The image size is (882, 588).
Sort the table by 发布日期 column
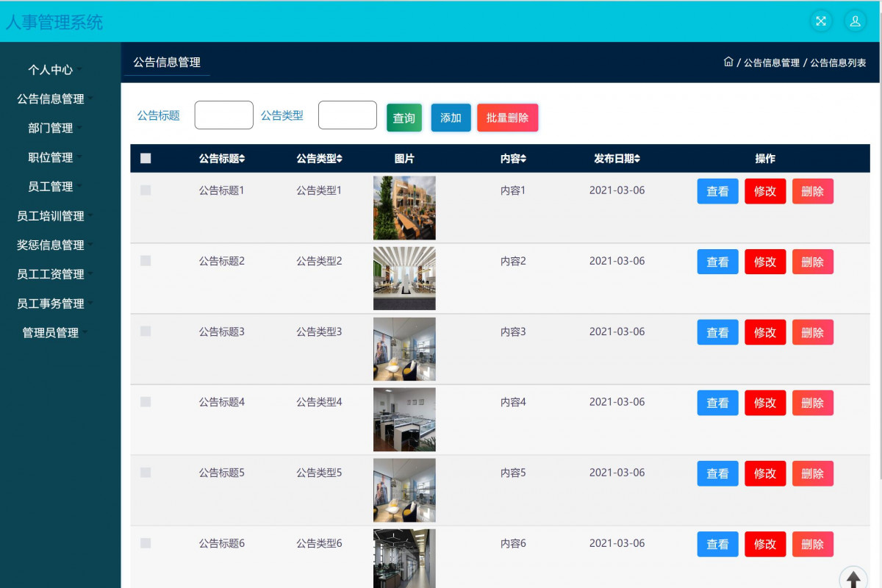[616, 158]
